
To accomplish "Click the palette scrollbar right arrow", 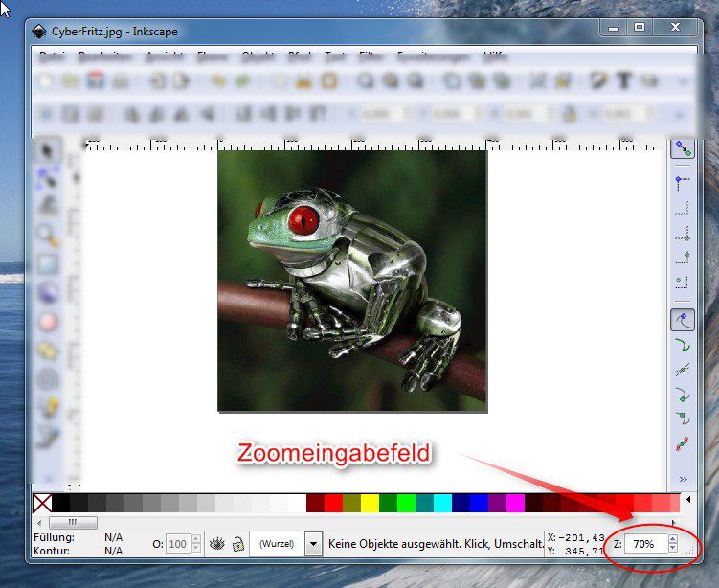I will (x=673, y=523).
